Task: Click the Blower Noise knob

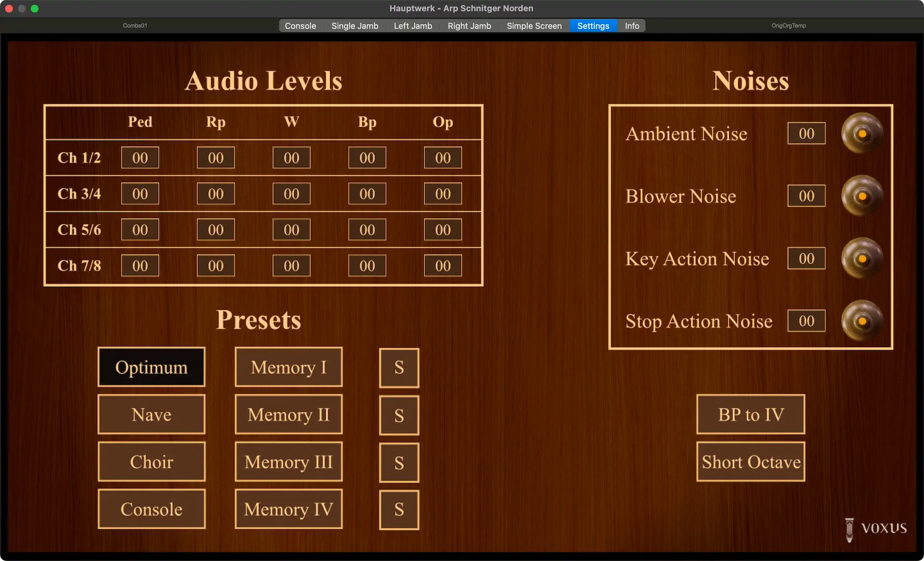Action: pyautogui.click(x=861, y=196)
